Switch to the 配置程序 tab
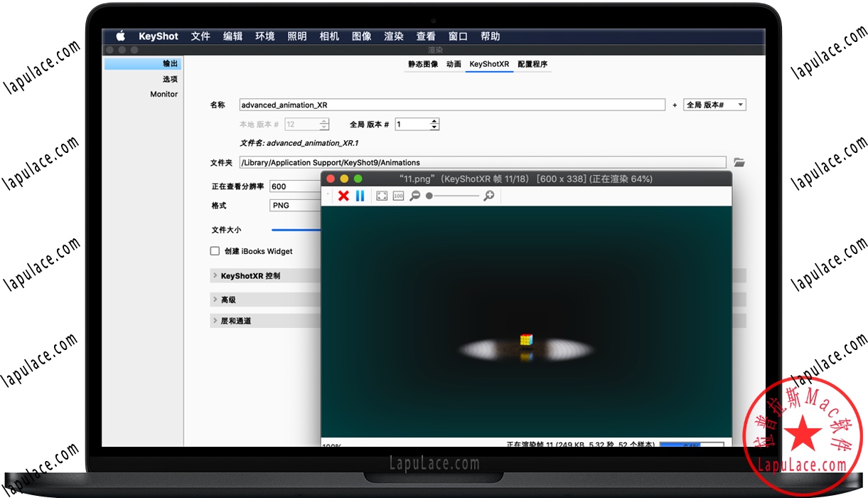 [532, 64]
